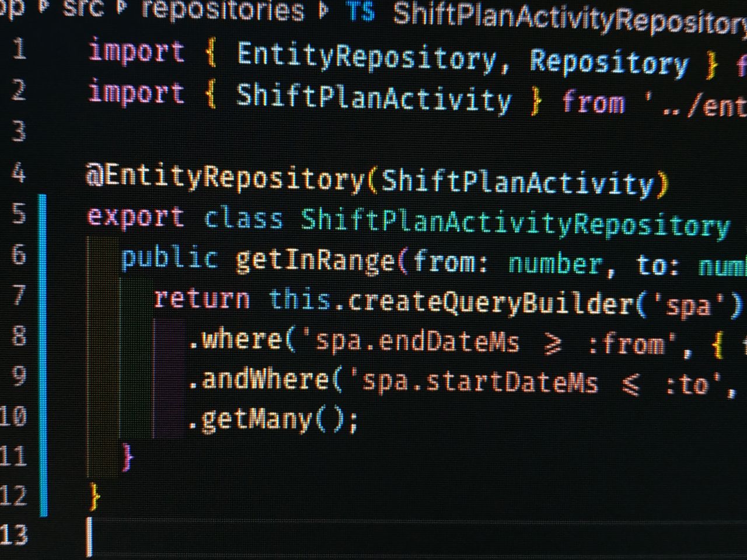Click the 'from' keyword on line 2

593,102
